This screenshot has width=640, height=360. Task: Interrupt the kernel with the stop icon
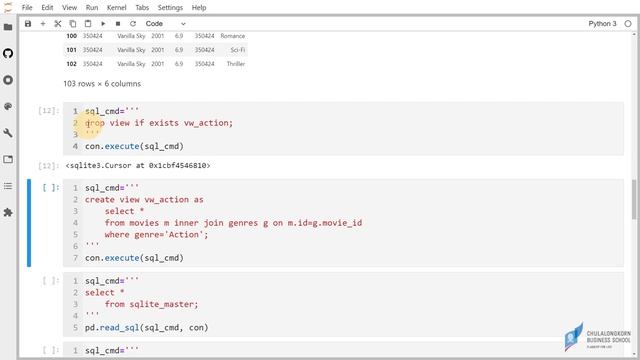118,24
